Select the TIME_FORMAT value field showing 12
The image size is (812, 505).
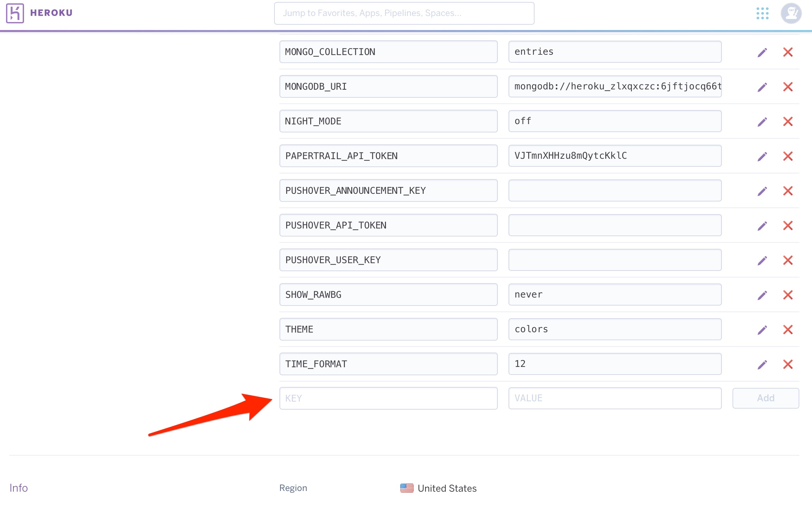(615, 364)
